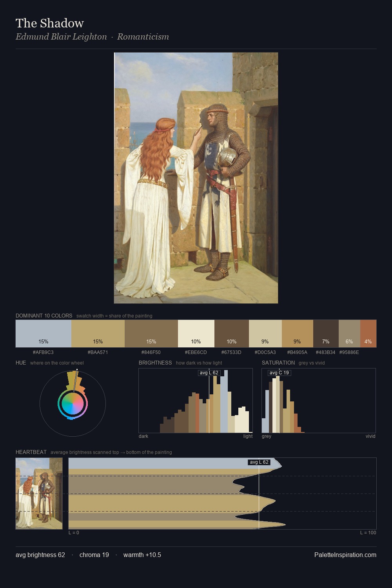The image size is (392, 588).
Task: Click 'avg L 62' label in heartbeat chart
Action: tap(259, 462)
